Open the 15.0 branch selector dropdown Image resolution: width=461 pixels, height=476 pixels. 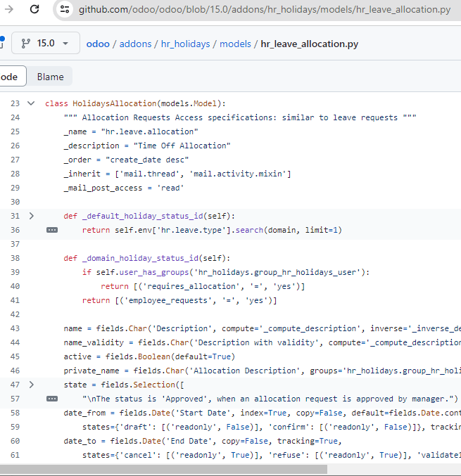[x=46, y=43]
